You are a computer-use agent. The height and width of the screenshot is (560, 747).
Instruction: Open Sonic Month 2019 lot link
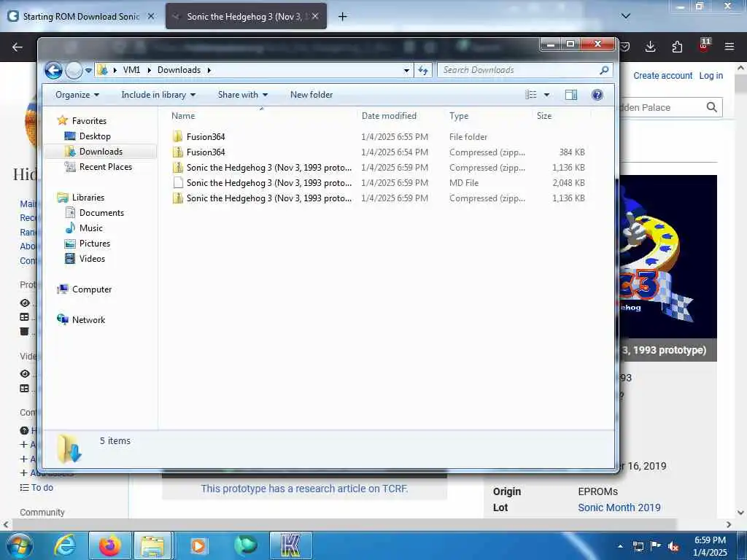tap(619, 507)
